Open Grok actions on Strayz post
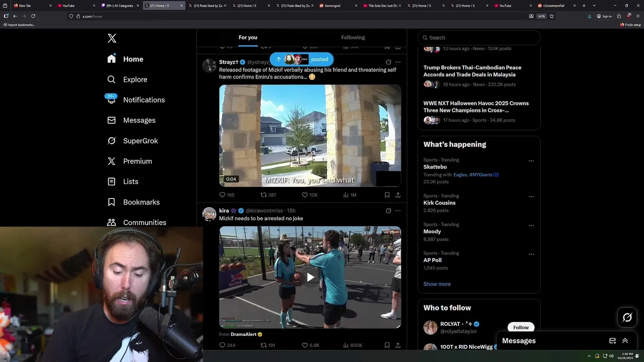 [388, 62]
